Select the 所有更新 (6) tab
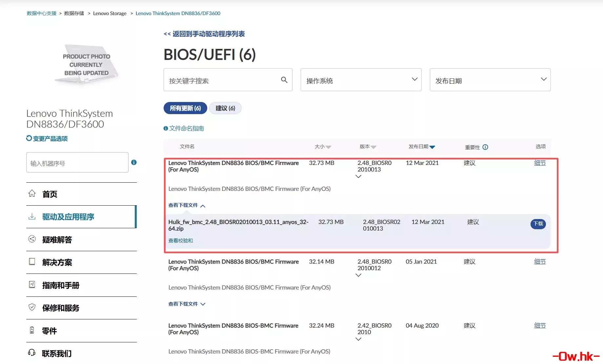This screenshot has height=364, width=603. tap(185, 108)
